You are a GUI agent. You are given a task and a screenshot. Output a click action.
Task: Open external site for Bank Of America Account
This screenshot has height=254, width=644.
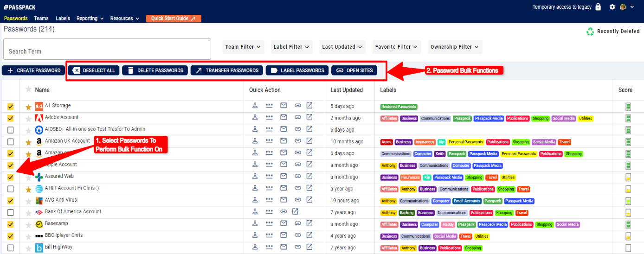pos(295,212)
